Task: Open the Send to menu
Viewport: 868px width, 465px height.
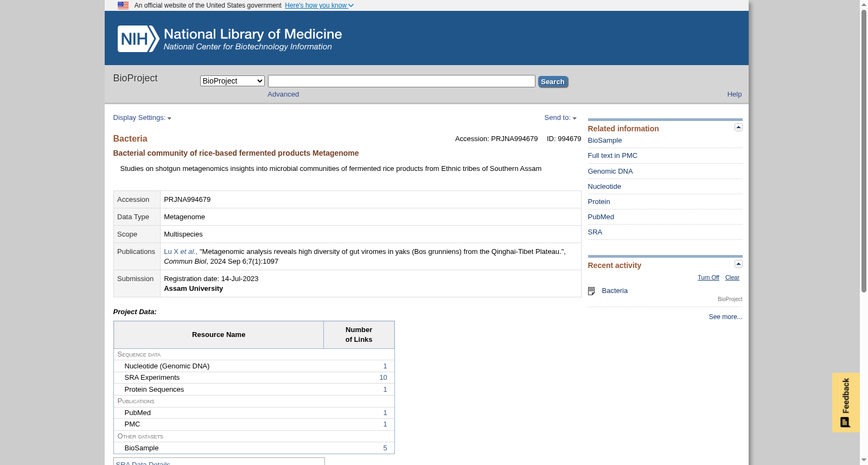Action: coord(560,118)
